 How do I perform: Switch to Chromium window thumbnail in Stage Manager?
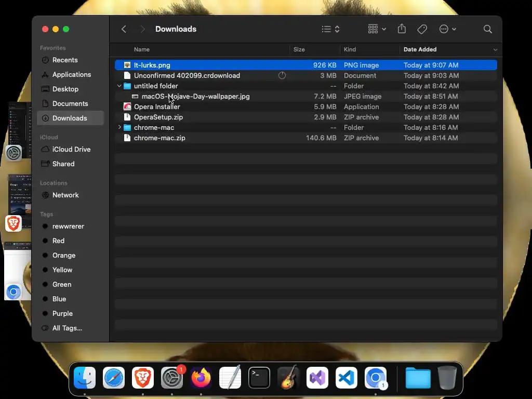point(18,271)
